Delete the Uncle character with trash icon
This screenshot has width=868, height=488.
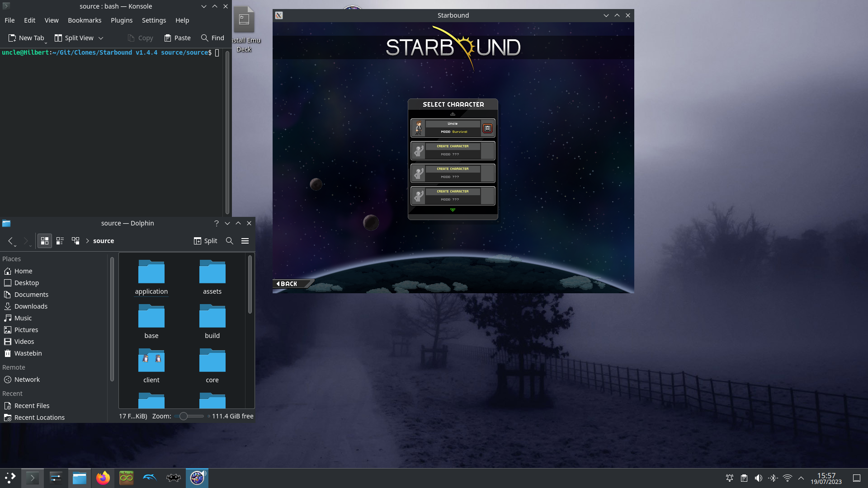click(x=487, y=128)
